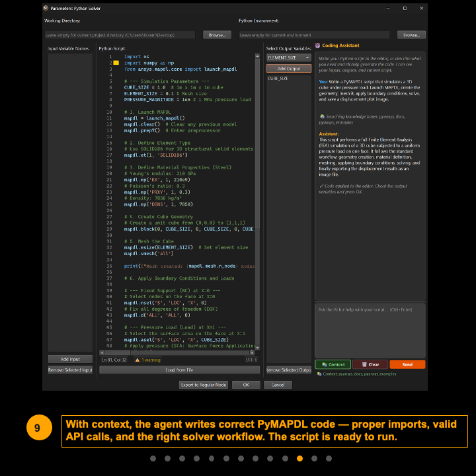Viewport: 476px width, 476px height.
Task: Click the yellow marker on line 2
Action: click(116, 63)
